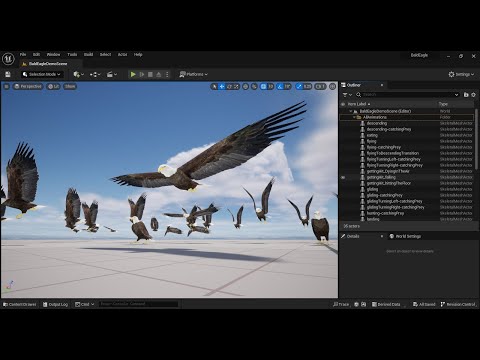
Task: Click the Outliner search field
Action: tap(408, 95)
